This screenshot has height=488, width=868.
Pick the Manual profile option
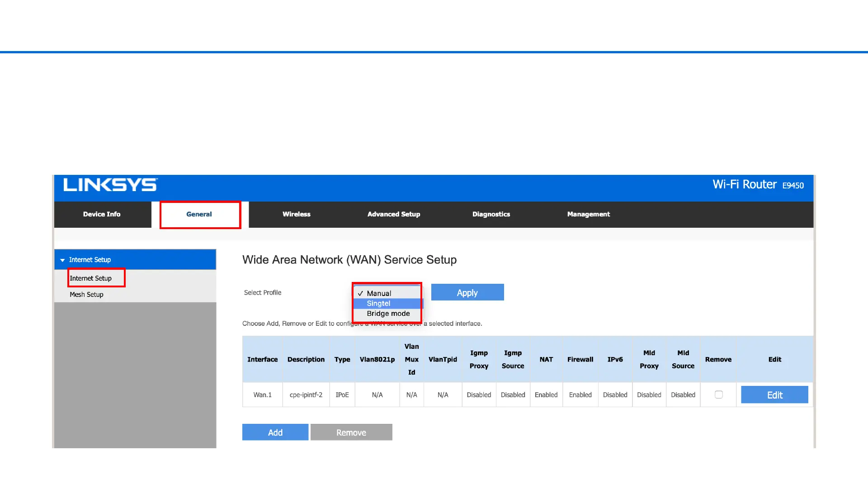[379, 293]
